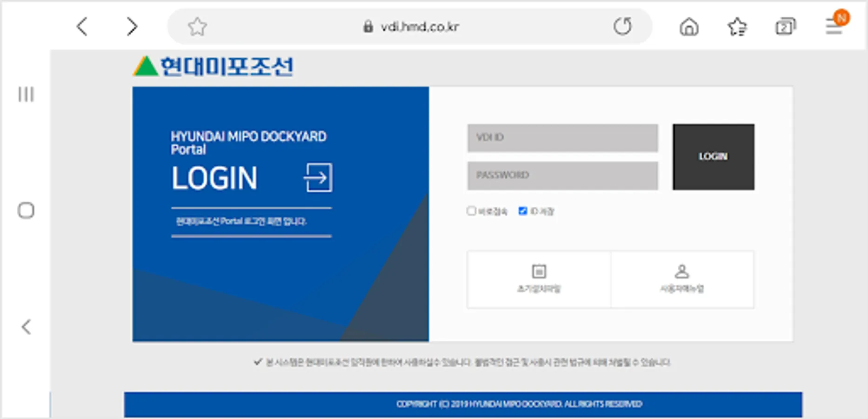This screenshot has height=419, width=868.
Task: Click the calendar-style icon in the left box
Action: [x=539, y=271]
